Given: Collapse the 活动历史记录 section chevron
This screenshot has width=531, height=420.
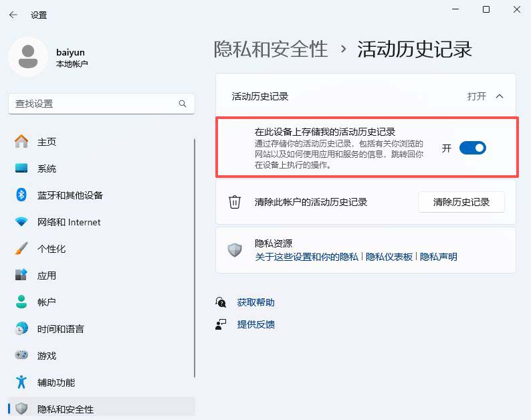Looking at the screenshot, I should 499,96.
